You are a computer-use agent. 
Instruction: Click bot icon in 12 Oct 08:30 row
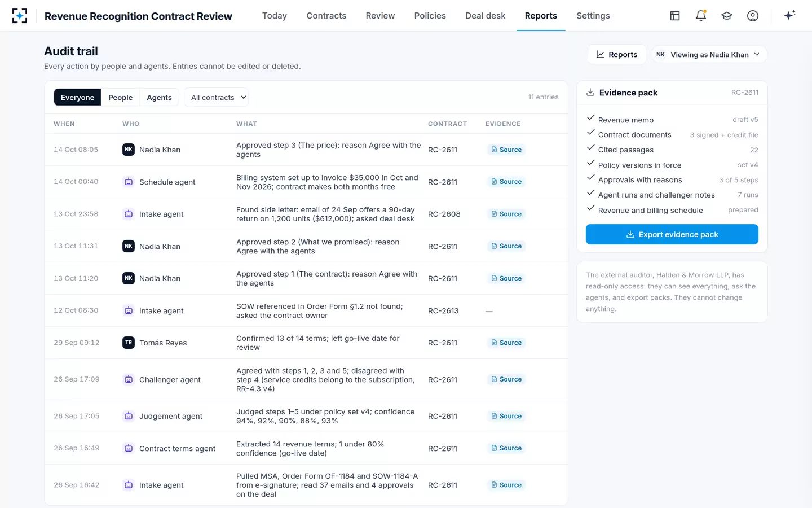(x=129, y=310)
